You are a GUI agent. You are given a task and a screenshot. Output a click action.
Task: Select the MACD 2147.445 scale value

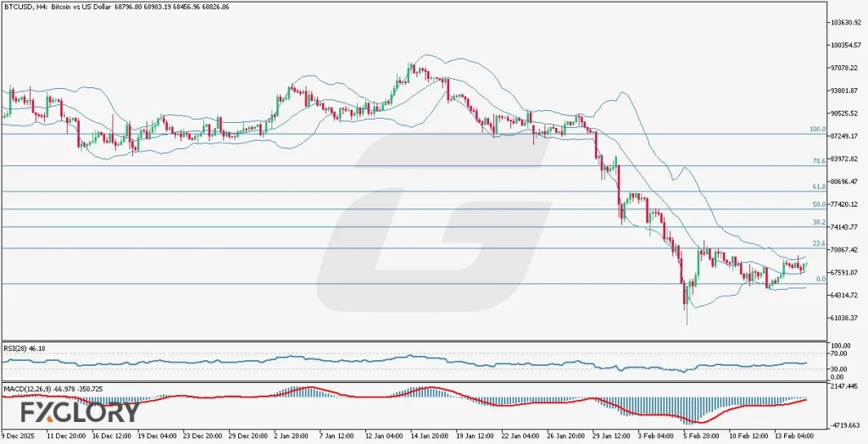pyautogui.click(x=844, y=385)
